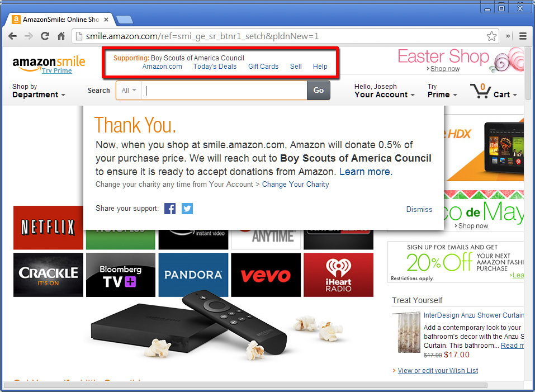Click the Learn more link

click(x=366, y=172)
